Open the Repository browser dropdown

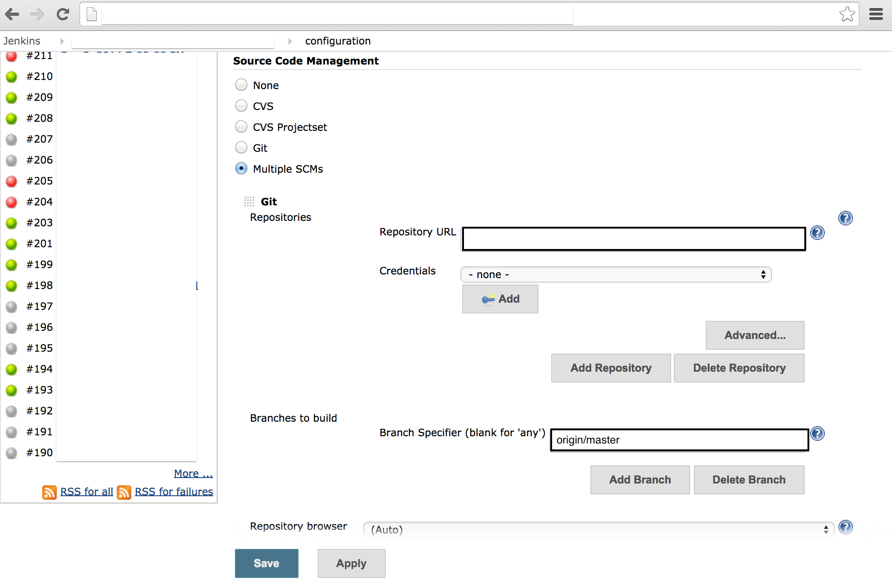coord(598,530)
